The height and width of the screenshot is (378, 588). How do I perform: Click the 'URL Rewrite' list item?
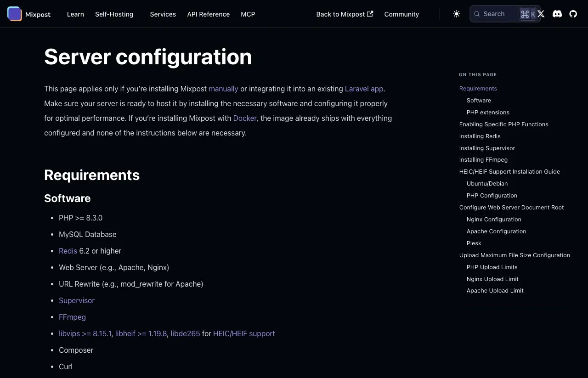pos(131,284)
